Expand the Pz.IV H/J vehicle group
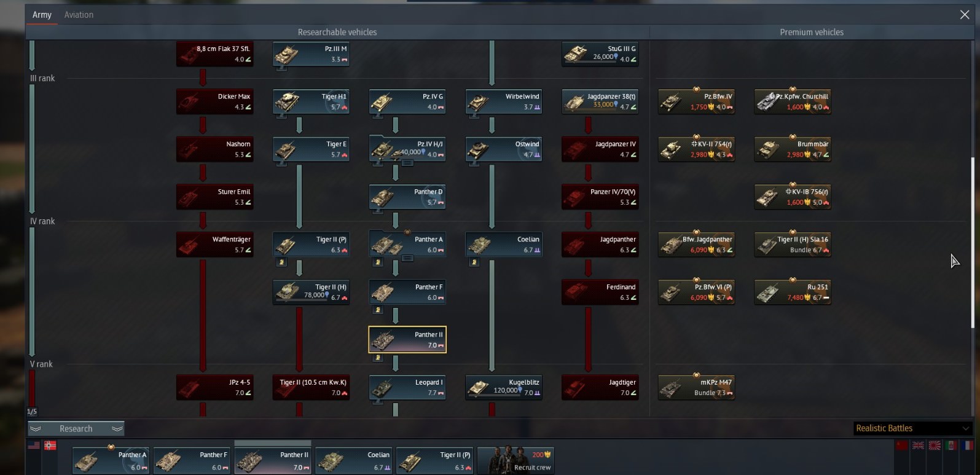This screenshot has width=980, height=475. tap(407, 163)
